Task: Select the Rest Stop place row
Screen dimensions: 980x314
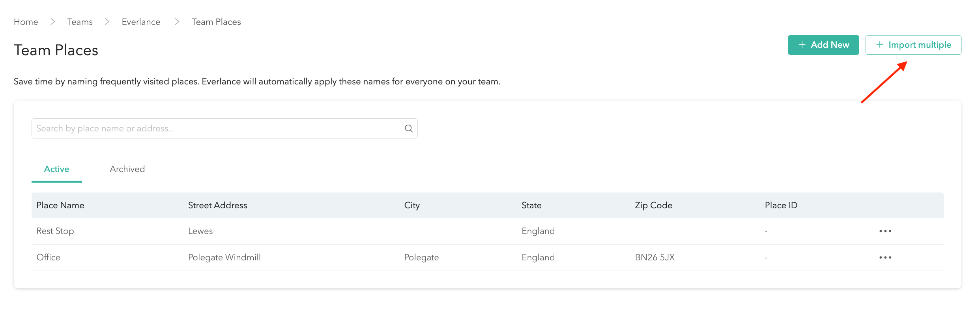Action: 55,231
